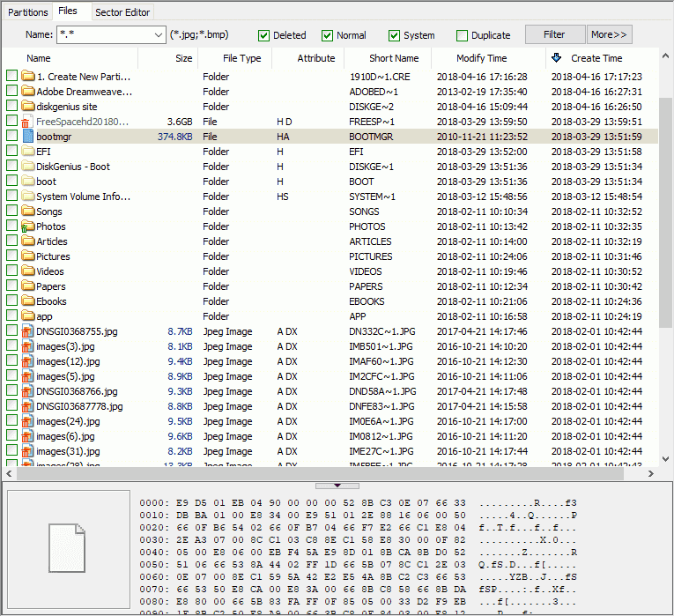This screenshot has width=674, height=616.
Task: Tick the checkbox beside the Videos folder
Action: coord(11,271)
